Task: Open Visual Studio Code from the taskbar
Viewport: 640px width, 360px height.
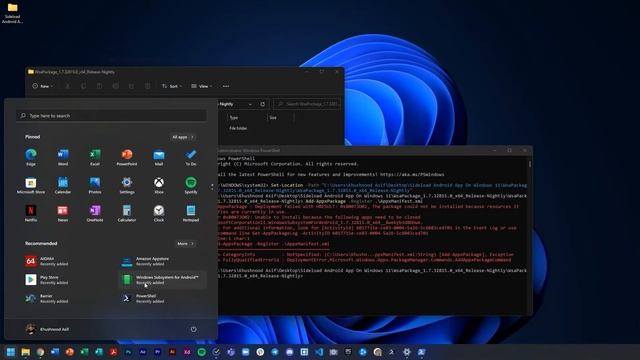Action: point(319,352)
